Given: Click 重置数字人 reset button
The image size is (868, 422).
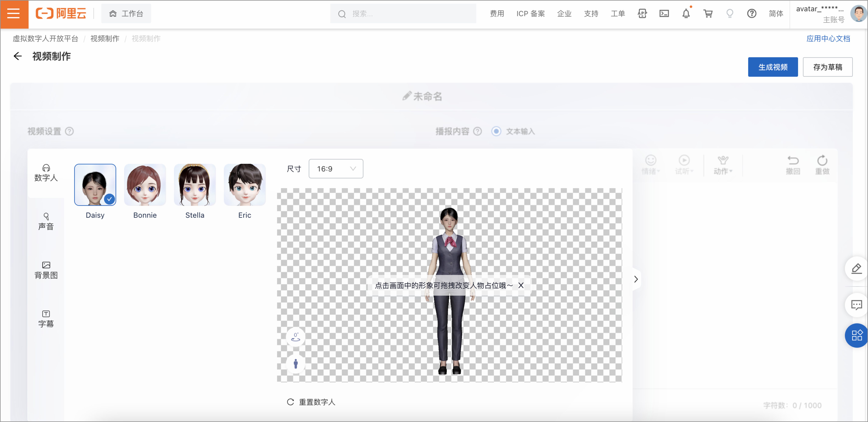Looking at the screenshot, I should (x=311, y=402).
